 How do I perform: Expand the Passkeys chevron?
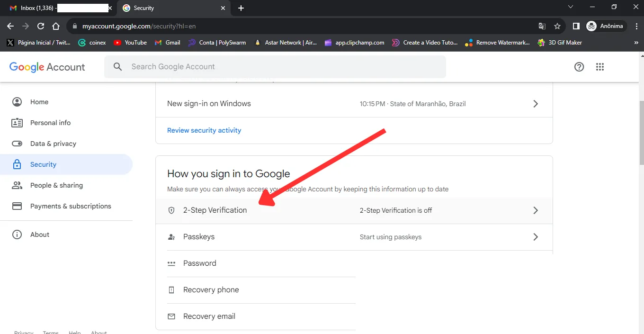click(x=536, y=237)
